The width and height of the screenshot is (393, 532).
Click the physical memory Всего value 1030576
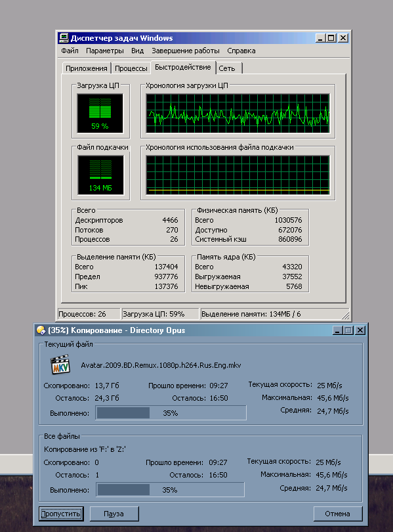288,220
